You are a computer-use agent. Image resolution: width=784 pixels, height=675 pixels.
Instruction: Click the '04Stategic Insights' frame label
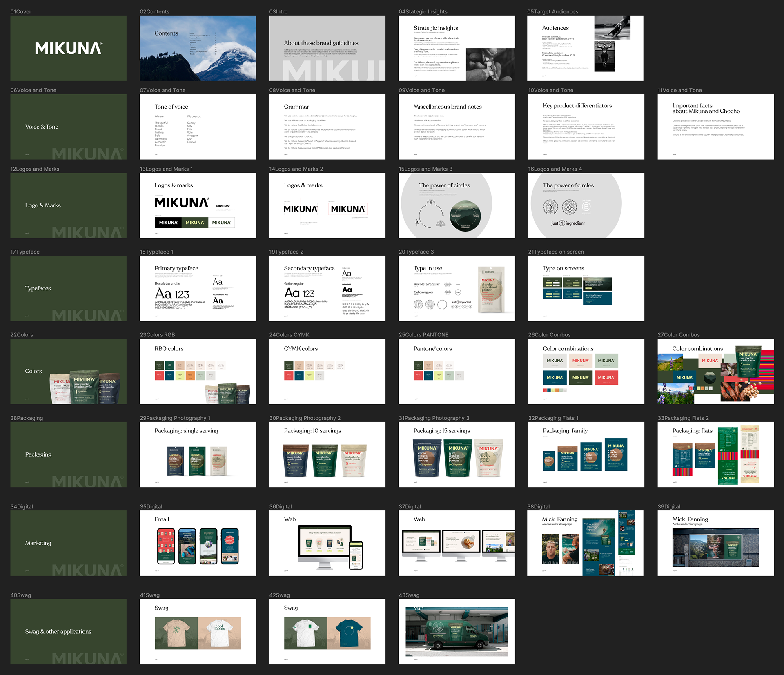[x=423, y=11]
